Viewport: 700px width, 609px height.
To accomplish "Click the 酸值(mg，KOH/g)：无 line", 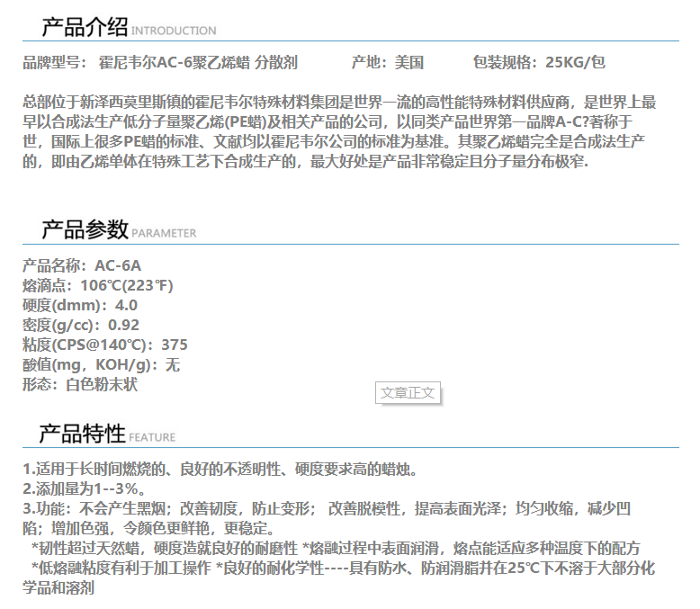I will click(102, 364).
